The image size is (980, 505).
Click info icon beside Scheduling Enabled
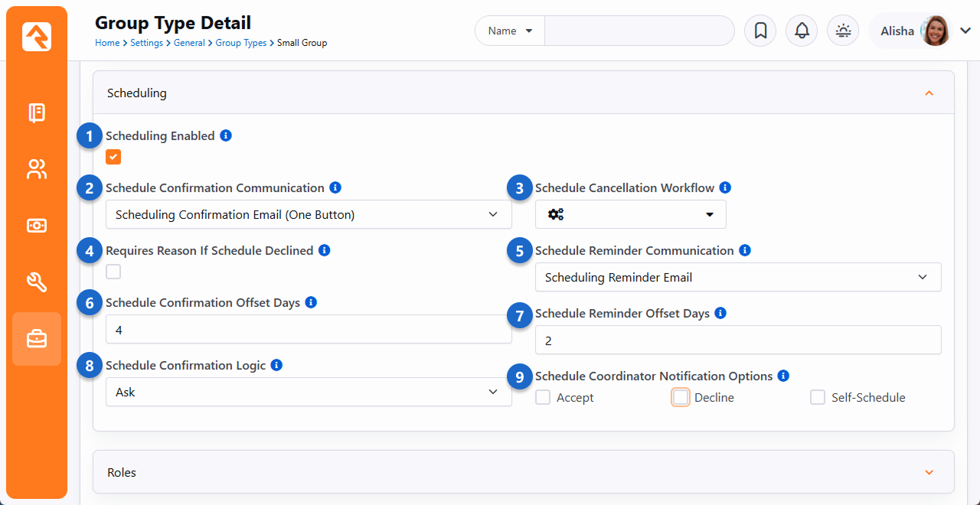click(x=226, y=135)
